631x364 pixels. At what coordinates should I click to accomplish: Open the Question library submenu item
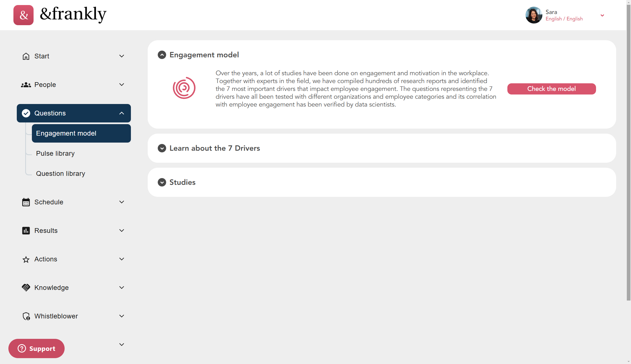pos(61,174)
